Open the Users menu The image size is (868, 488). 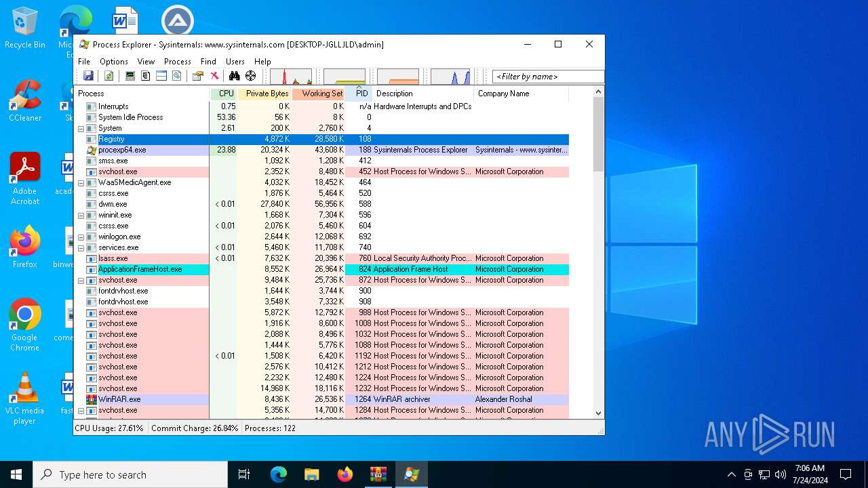pos(235,61)
